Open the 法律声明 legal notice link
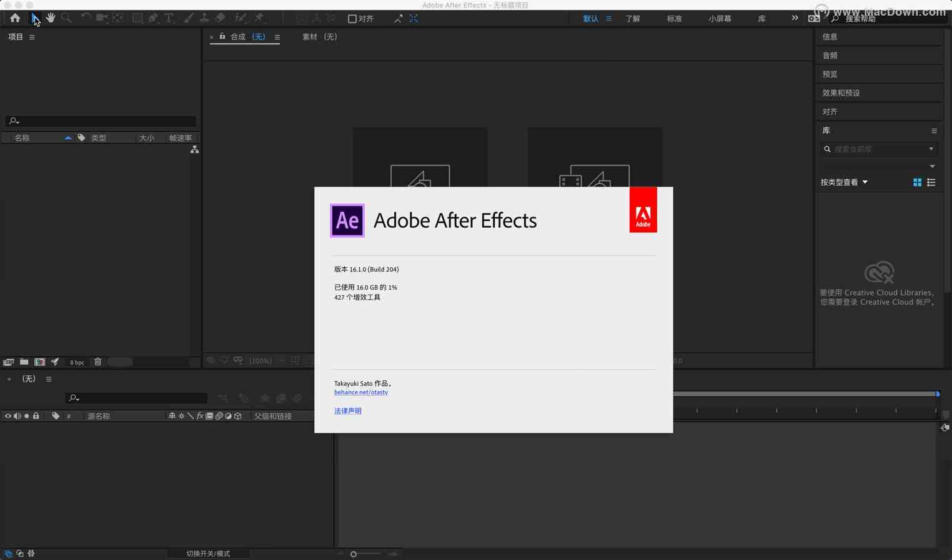The image size is (952, 560). (x=348, y=411)
